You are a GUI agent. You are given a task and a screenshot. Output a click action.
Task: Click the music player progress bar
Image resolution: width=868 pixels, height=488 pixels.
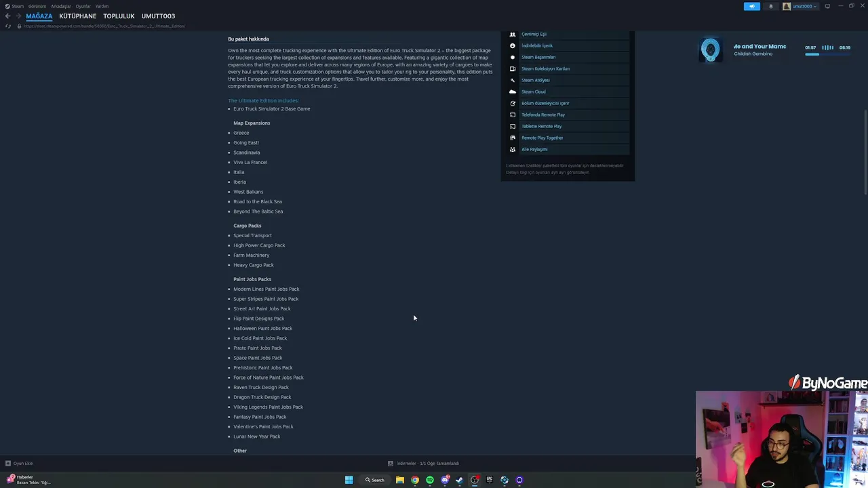[827, 54]
